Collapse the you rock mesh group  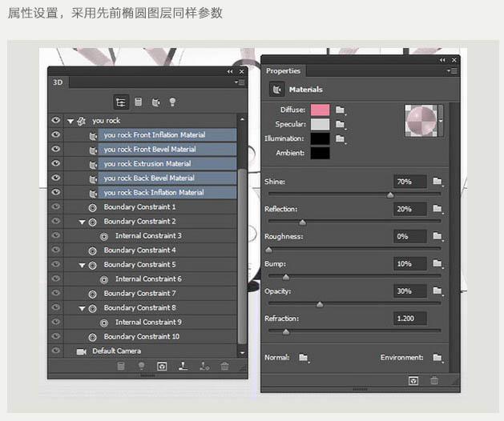coord(71,120)
